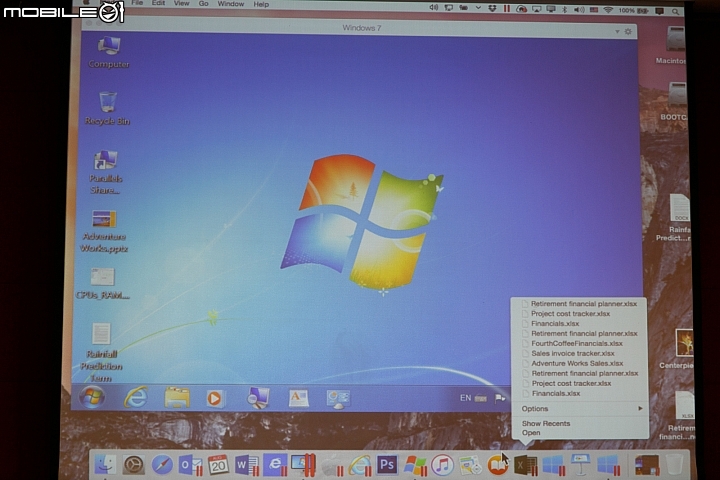This screenshot has width=720, height=480.
Task: Click battery 100% indicator
Action: (634, 11)
